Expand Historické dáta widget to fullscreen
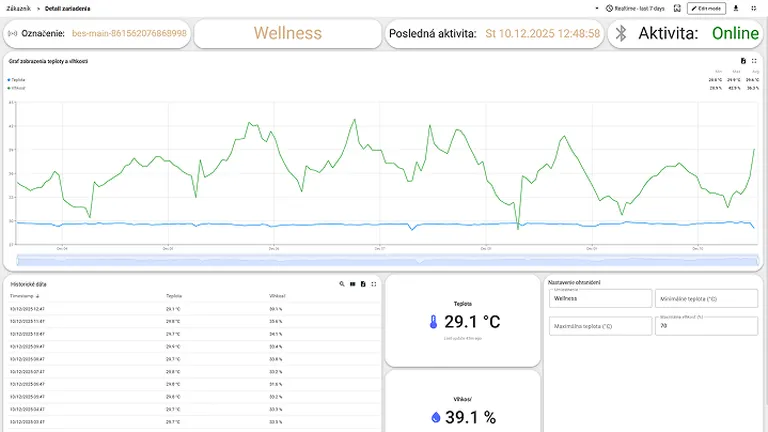The image size is (768, 432). (x=374, y=284)
